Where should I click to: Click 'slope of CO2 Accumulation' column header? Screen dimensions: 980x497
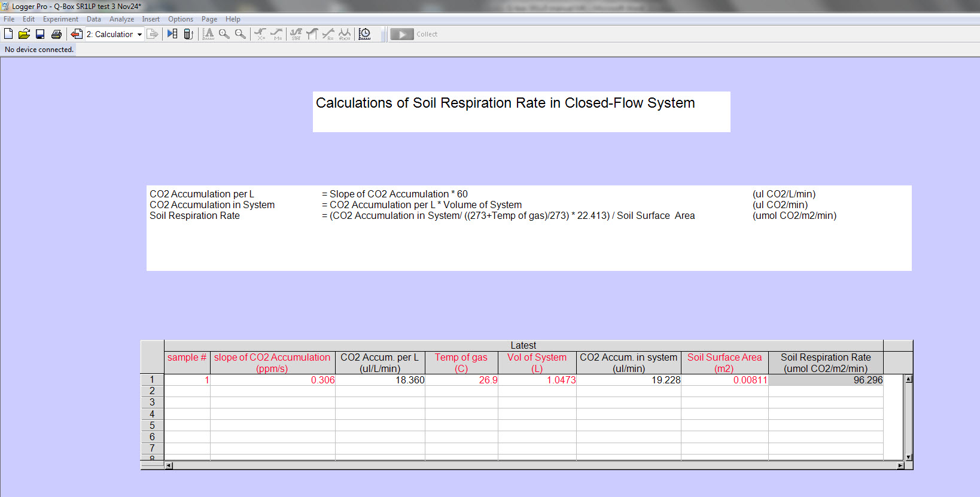(272, 362)
